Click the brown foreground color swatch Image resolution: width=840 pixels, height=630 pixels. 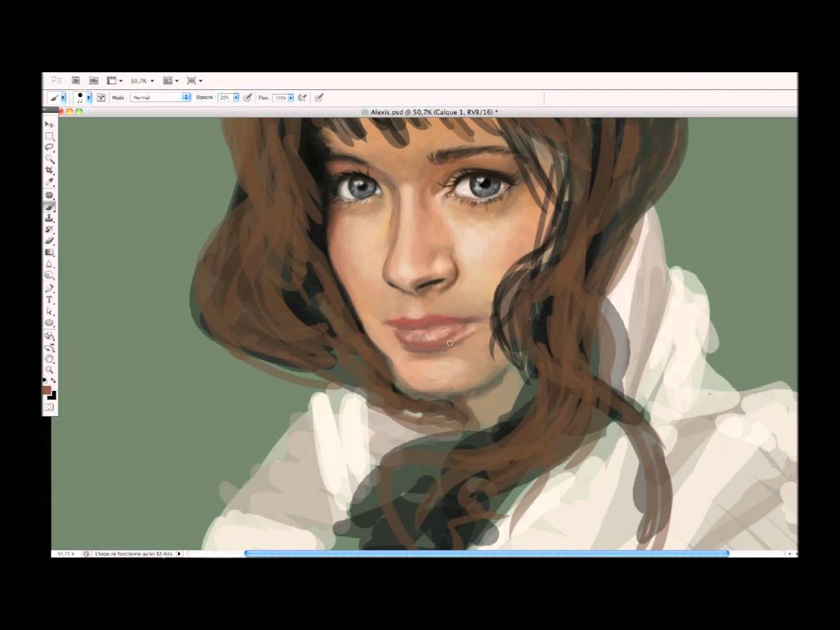point(46,390)
